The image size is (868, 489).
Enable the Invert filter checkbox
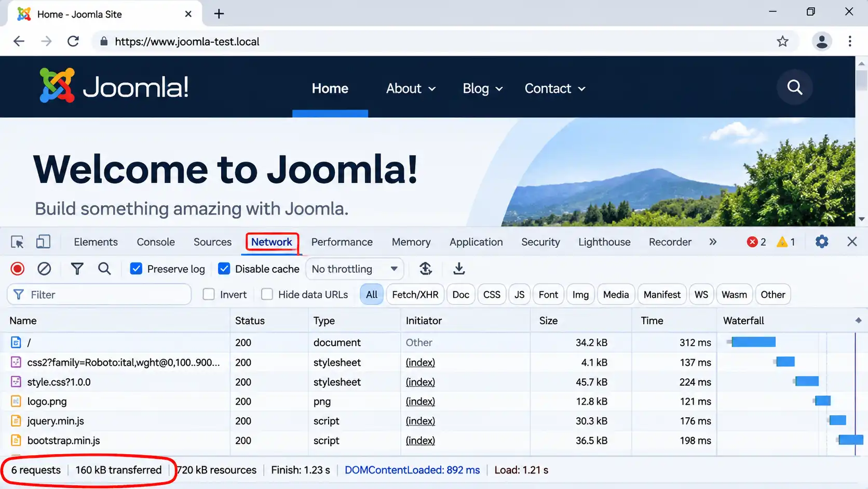[209, 295]
